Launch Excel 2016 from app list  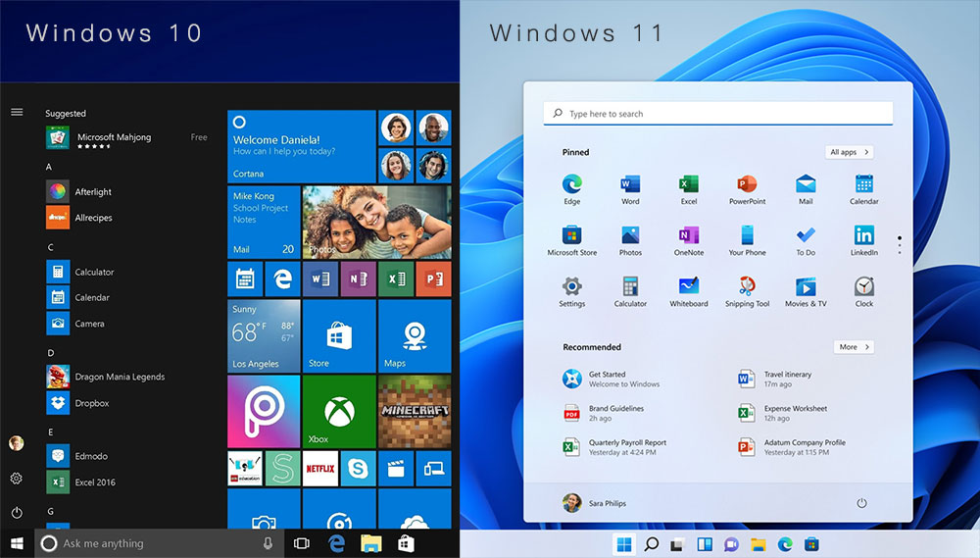click(80, 482)
